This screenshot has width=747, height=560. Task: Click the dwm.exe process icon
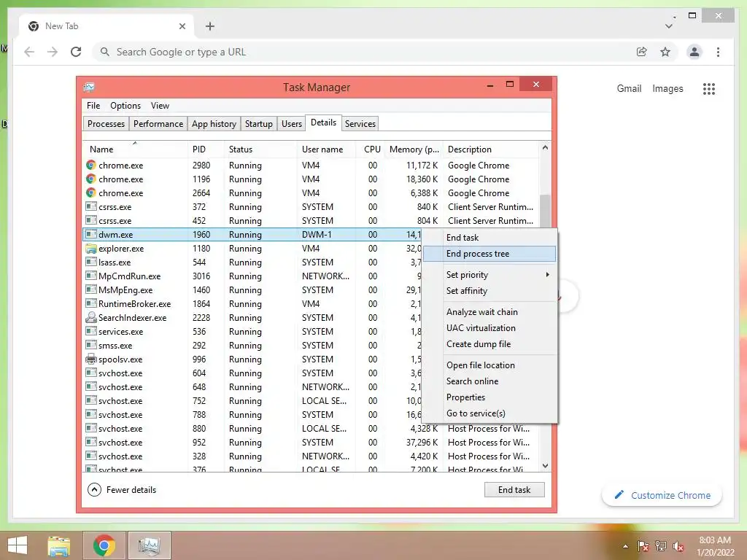click(91, 234)
